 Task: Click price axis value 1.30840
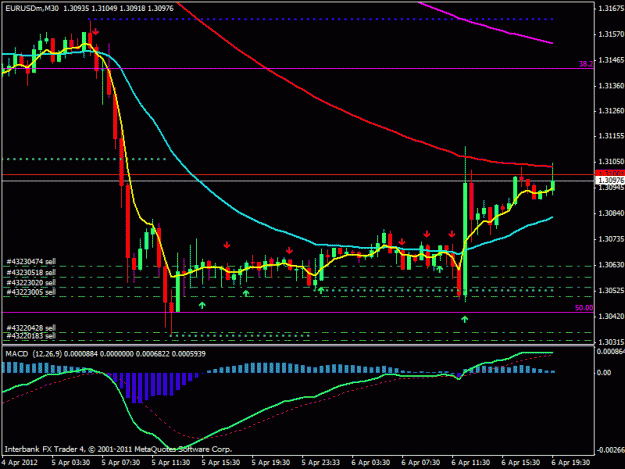[x=611, y=213]
